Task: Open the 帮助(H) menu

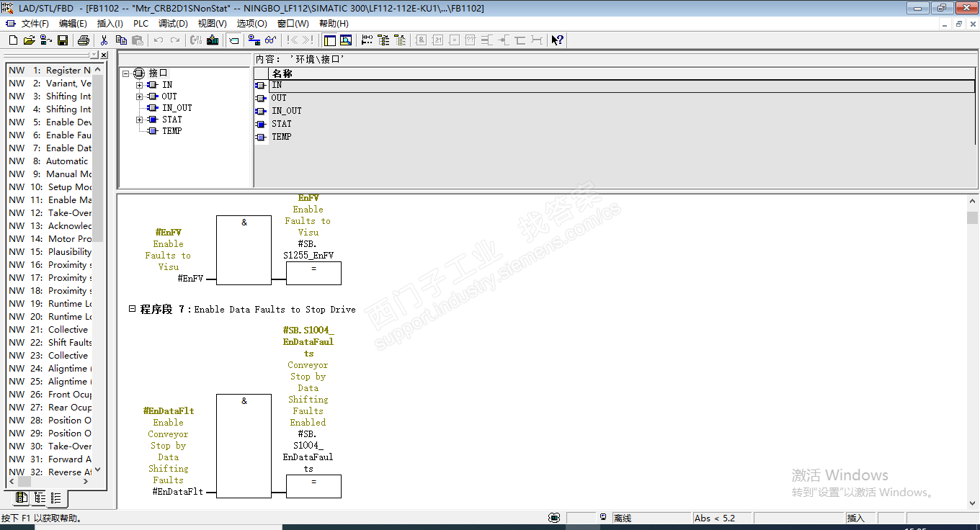Action: [334, 24]
